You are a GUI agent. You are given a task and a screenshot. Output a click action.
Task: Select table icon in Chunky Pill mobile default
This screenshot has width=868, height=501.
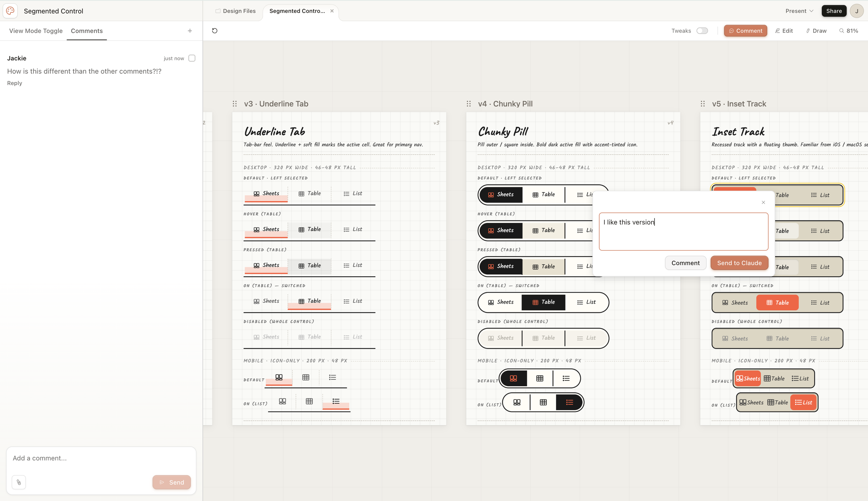(x=540, y=378)
